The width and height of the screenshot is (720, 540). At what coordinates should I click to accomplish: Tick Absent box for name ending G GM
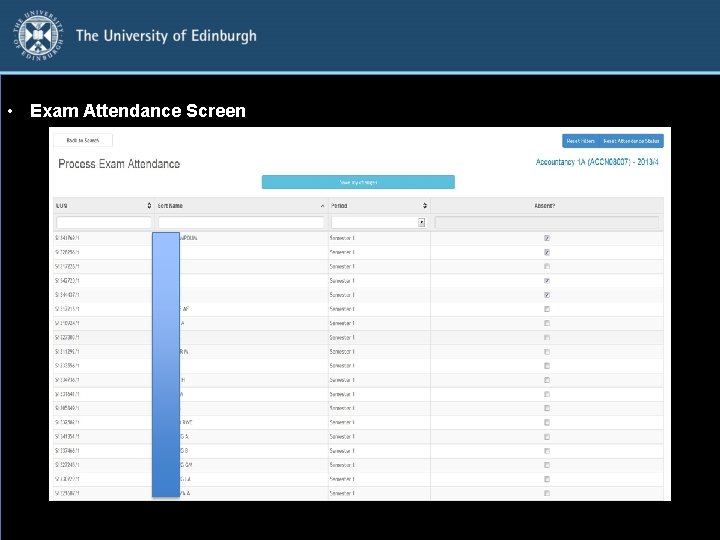coord(547,465)
